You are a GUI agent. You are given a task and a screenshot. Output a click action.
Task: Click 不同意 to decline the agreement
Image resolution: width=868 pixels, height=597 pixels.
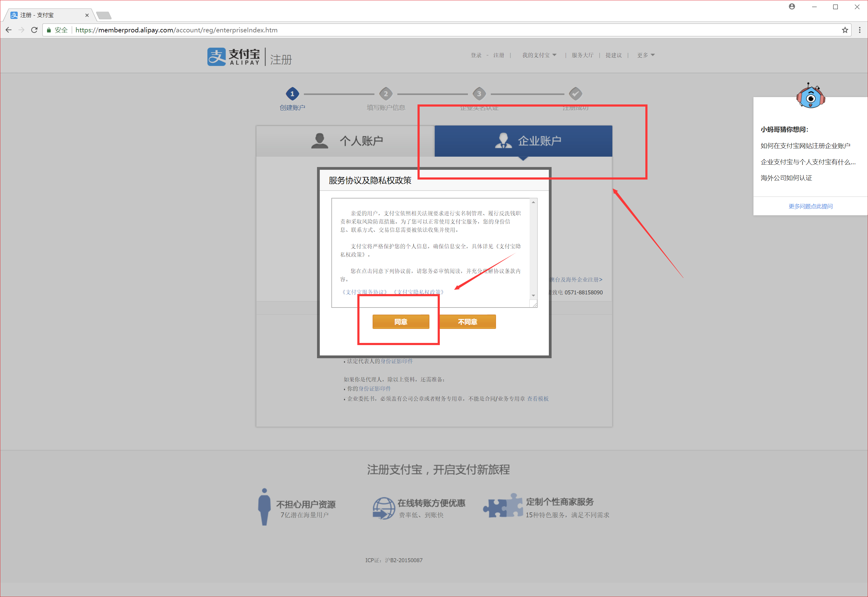[467, 322]
